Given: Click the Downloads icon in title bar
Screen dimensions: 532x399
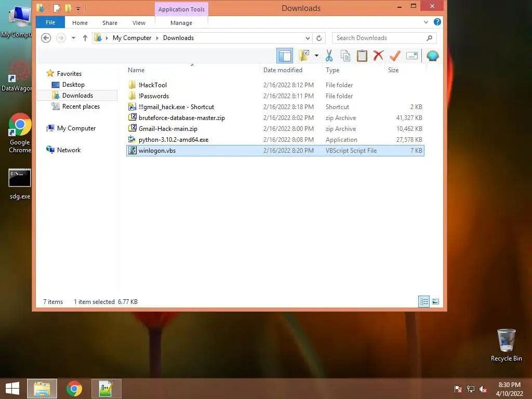Looking at the screenshot, I should [41, 8].
